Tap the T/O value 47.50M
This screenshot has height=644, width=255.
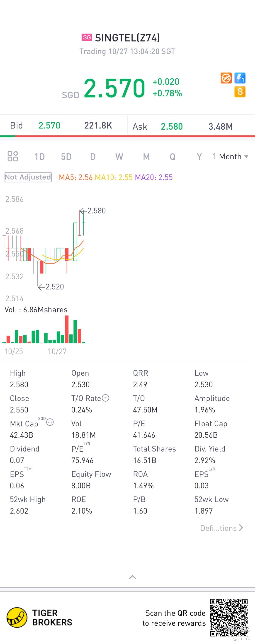point(145,410)
